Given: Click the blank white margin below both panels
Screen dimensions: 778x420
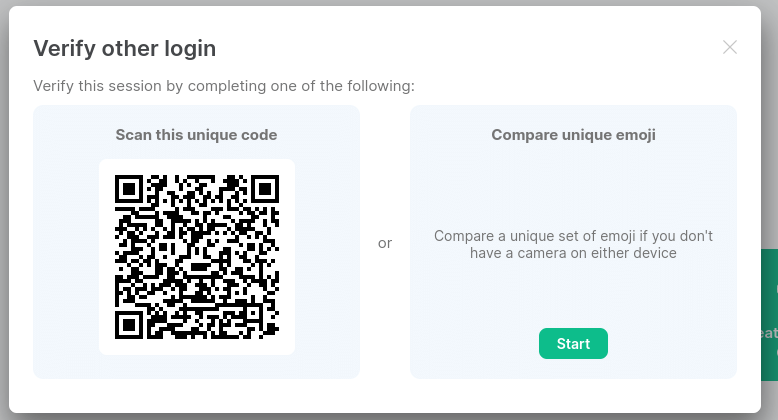Looking at the screenshot, I should (385, 395).
